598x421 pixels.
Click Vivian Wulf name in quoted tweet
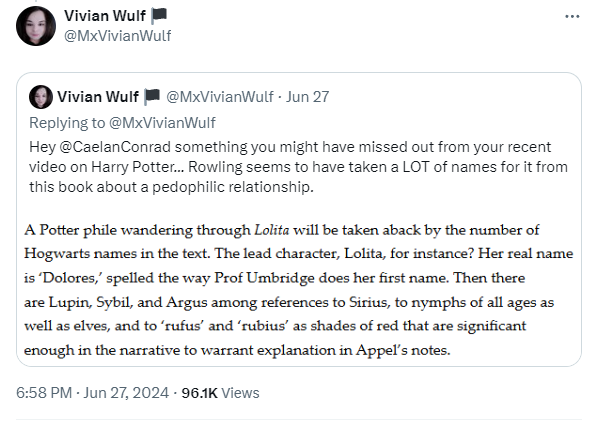point(98,96)
